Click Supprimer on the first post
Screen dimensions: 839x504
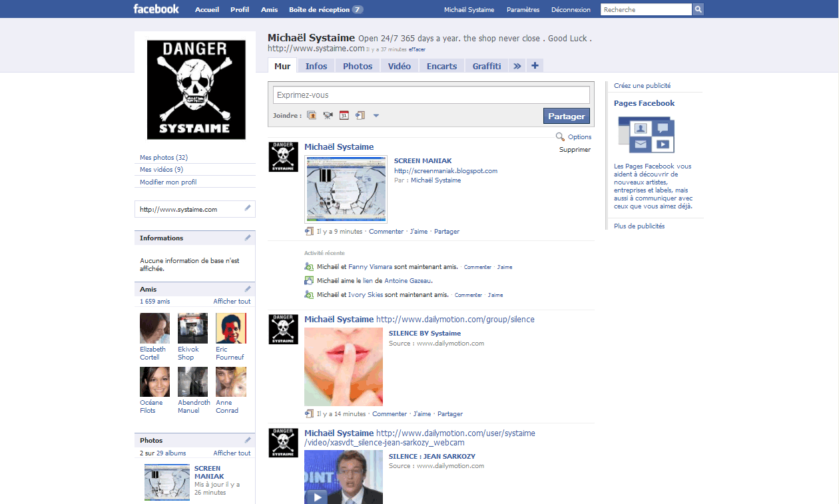pyautogui.click(x=575, y=149)
